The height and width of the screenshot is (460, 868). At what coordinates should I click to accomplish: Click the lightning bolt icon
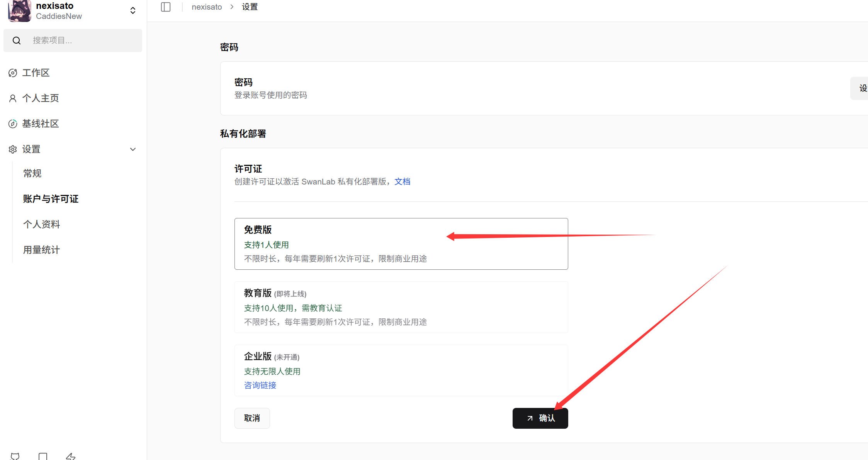(x=71, y=456)
